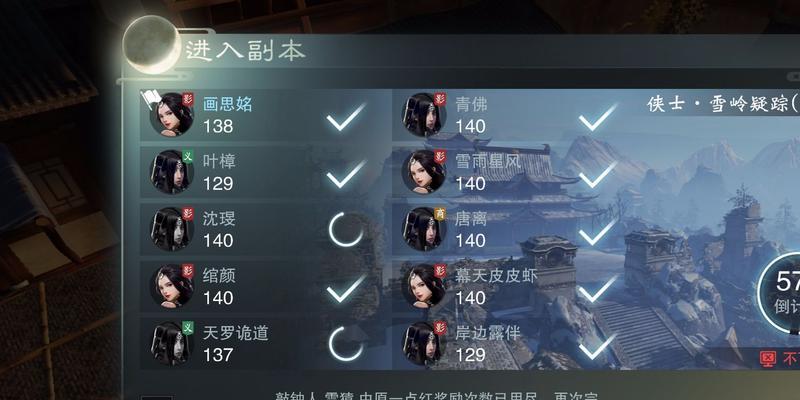Click the green 义 badge on 叶樟
The image size is (800, 400).
tap(188, 156)
